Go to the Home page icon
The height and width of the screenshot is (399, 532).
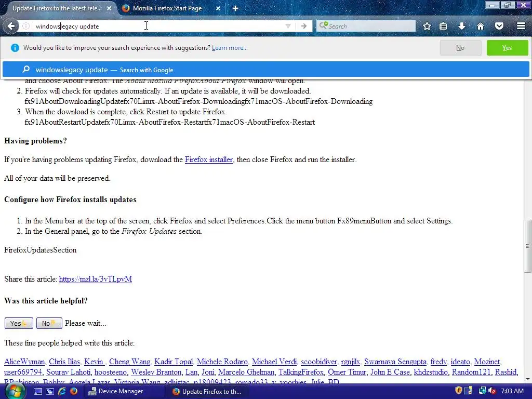pyautogui.click(x=481, y=26)
